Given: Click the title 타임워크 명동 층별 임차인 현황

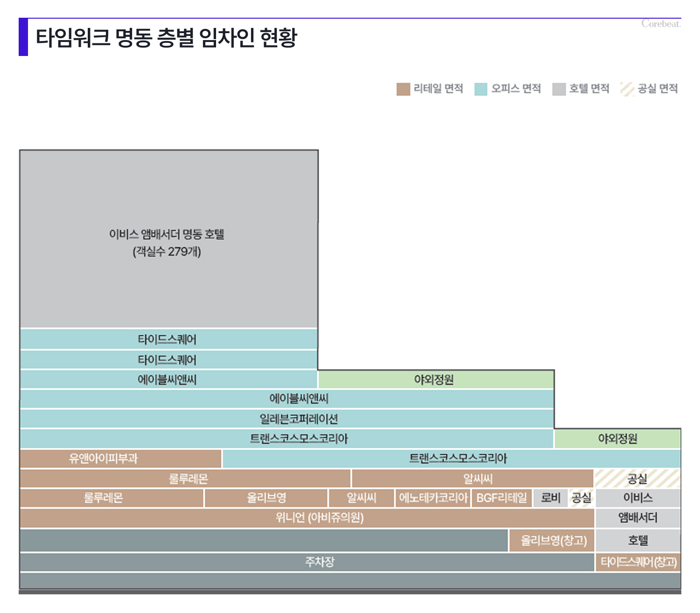Looking at the screenshot, I should 166,38.
